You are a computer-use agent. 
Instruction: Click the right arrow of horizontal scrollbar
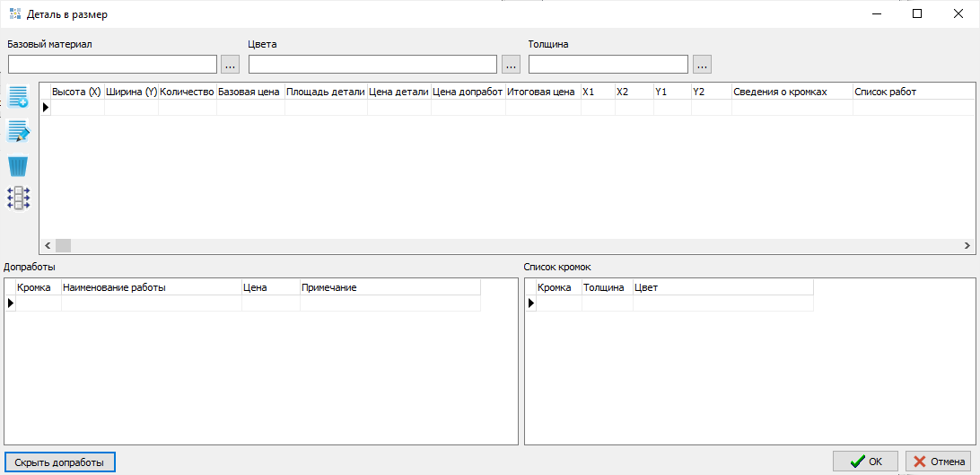(x=967, y=246)
